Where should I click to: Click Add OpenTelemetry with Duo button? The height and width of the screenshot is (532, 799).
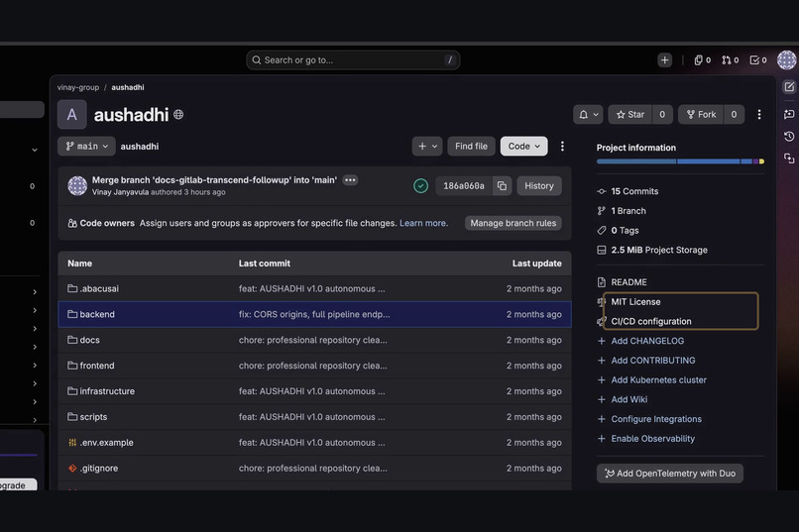point(669,474)
